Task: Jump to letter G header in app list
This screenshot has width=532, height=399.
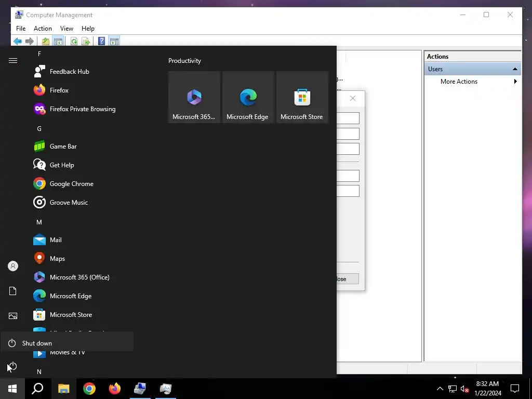Action: click(39, 129)
